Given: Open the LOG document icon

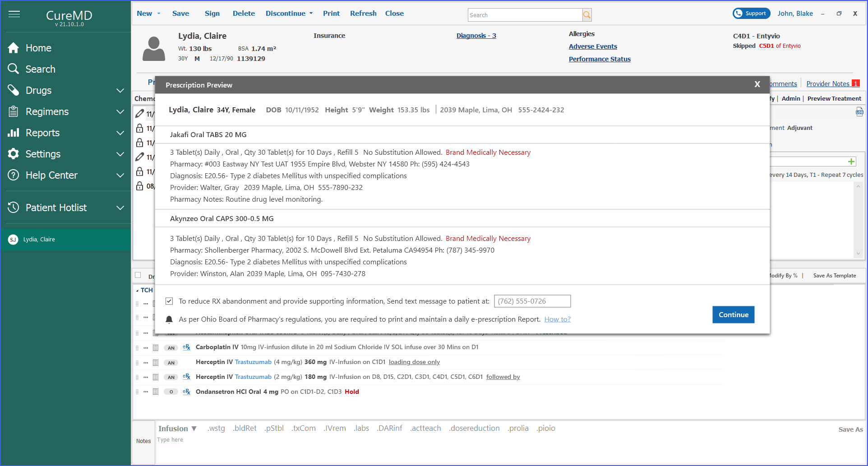Looking at the screenshot, I should point(859,112).
